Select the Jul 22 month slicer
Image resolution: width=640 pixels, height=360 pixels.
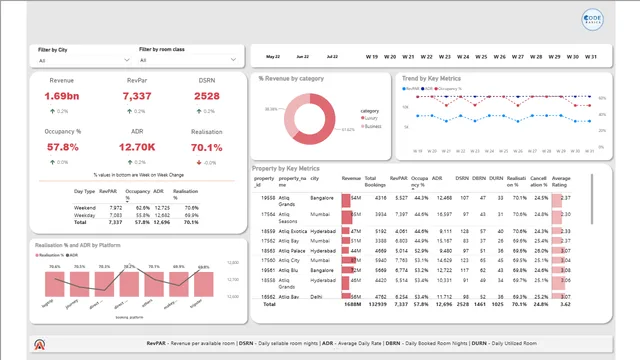coord(332,57)
